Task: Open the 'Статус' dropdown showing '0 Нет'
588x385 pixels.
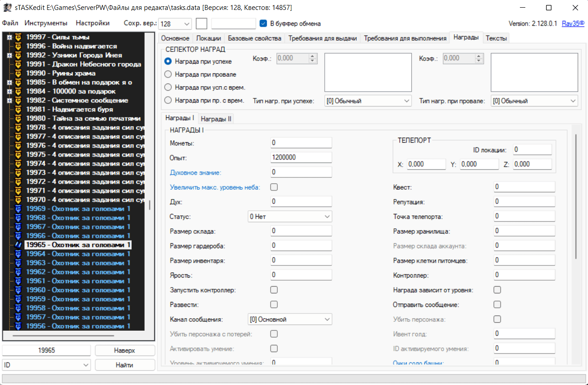Action: click(290, 217)
